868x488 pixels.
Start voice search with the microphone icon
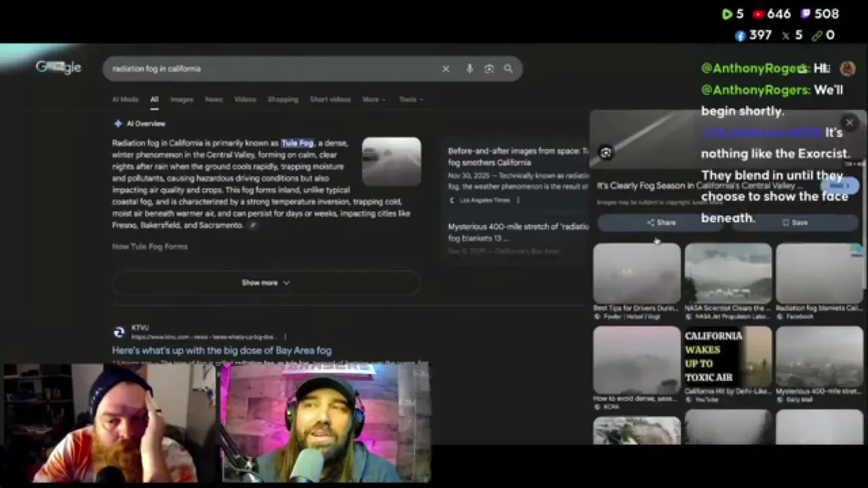click(469, 68)
